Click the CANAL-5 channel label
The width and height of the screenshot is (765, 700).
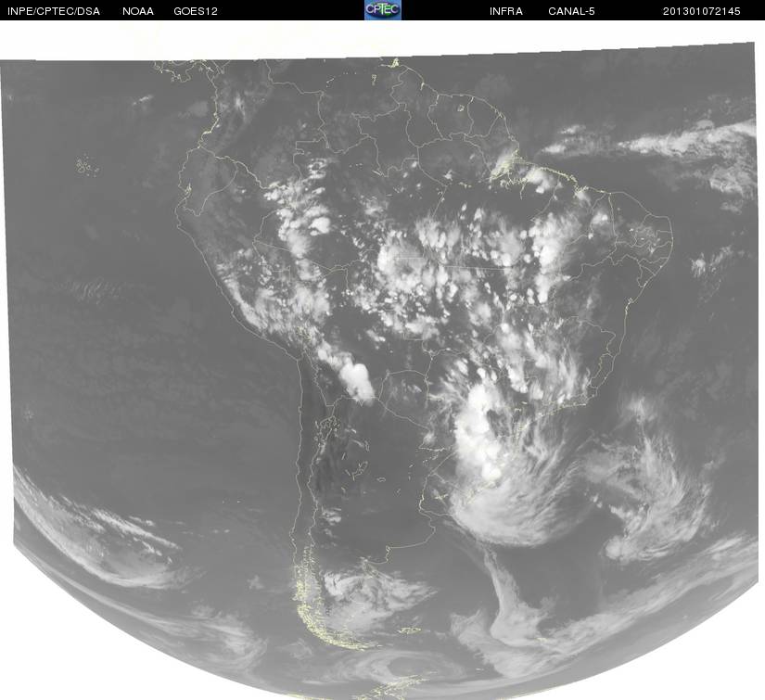tap(571, 11)
